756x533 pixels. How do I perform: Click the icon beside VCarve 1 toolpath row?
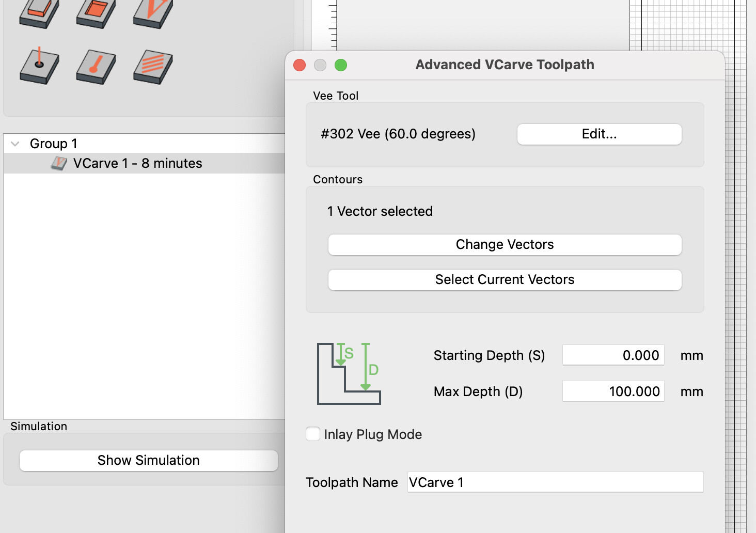coord(59,163)
